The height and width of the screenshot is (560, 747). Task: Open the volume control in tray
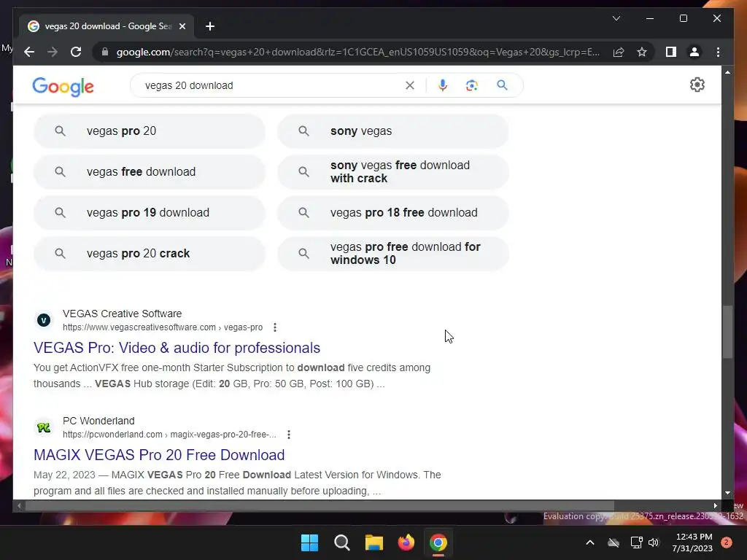[x=654, y=542]
